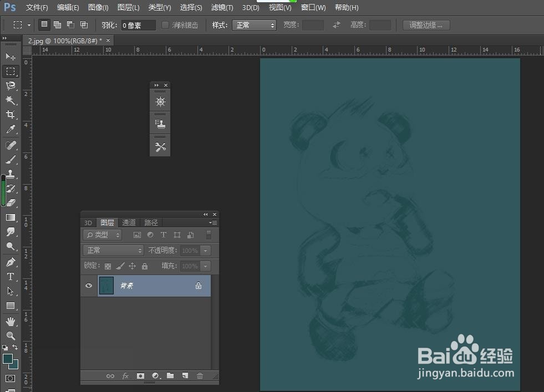This screenshot has width=544, height=392.
Task: Select the History Brush tool
Action: point(11,189)
